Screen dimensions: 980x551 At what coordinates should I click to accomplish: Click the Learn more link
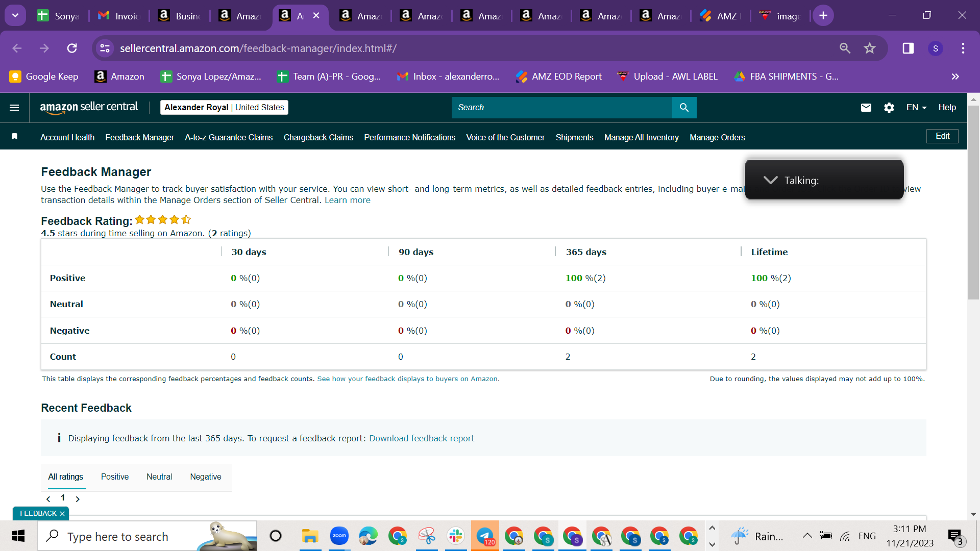(x=348, y=200)
